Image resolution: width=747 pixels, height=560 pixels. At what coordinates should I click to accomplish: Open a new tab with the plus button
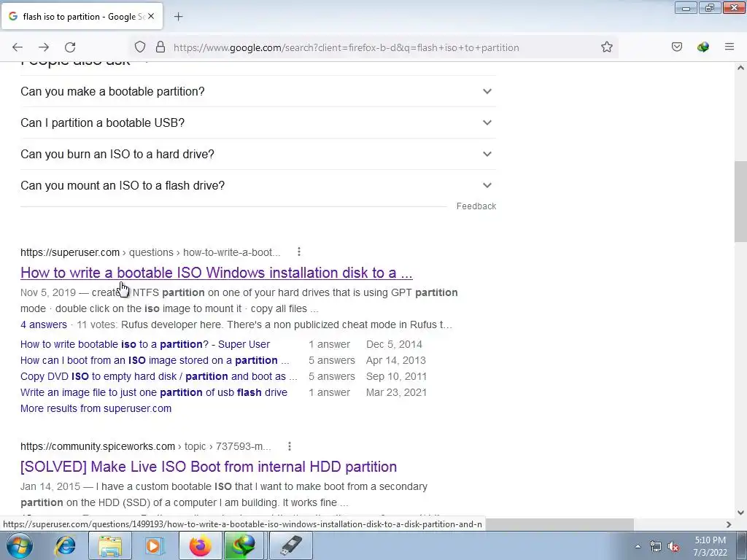(178, 17)
